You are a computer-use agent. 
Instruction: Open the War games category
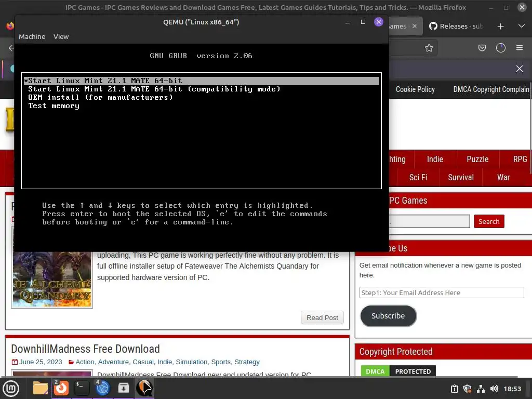[503, 178]
